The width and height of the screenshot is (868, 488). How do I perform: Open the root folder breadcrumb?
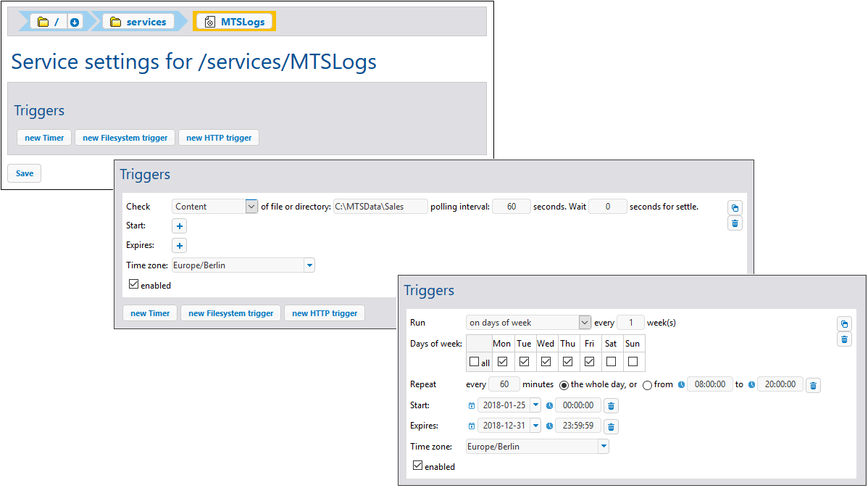[49, 22]
